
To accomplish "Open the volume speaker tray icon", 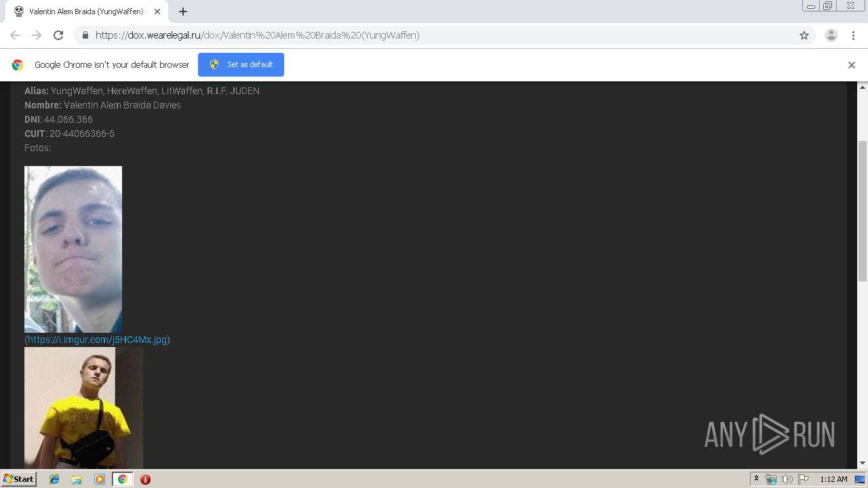I will coord(787,479).
